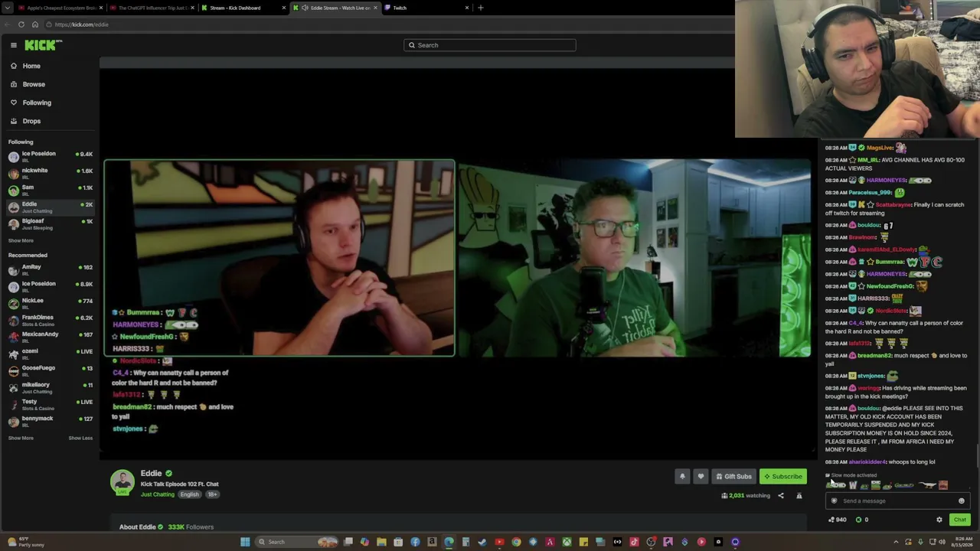Viewport: 980px width, 551px height.
Task: Open GooseFuego's channel avatar
Action: [13, 371]
